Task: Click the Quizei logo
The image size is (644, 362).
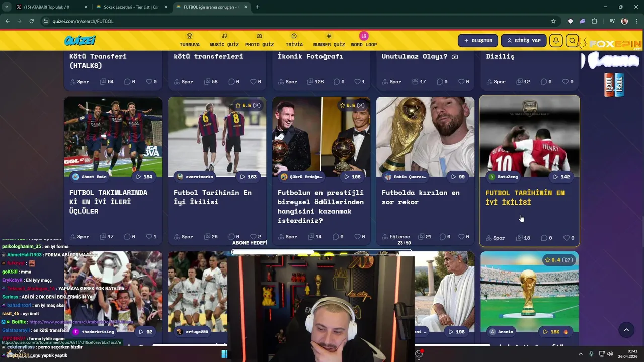Action: 79,41
